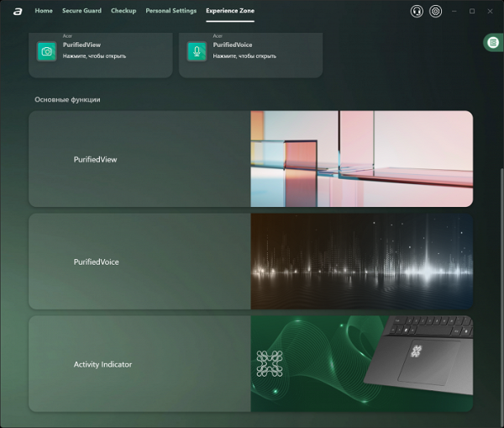Viewport: 504px width, 428px height.
Task: Go to the Home tab
Action: point(44,11)
